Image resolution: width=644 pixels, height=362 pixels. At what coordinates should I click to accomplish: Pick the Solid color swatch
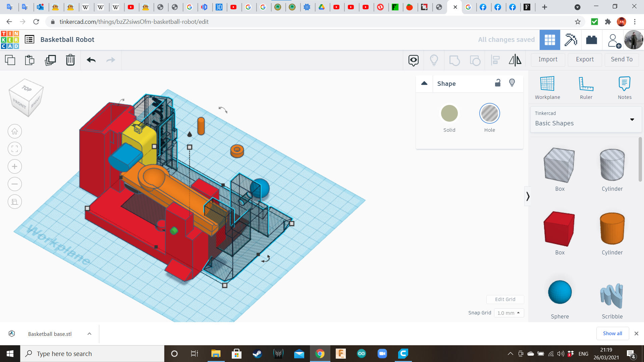click(449, 114)
